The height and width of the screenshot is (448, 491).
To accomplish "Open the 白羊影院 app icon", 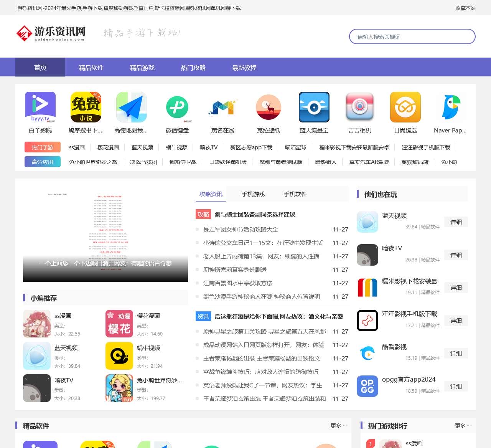I will pyautogui.click(x=40, y=107).
